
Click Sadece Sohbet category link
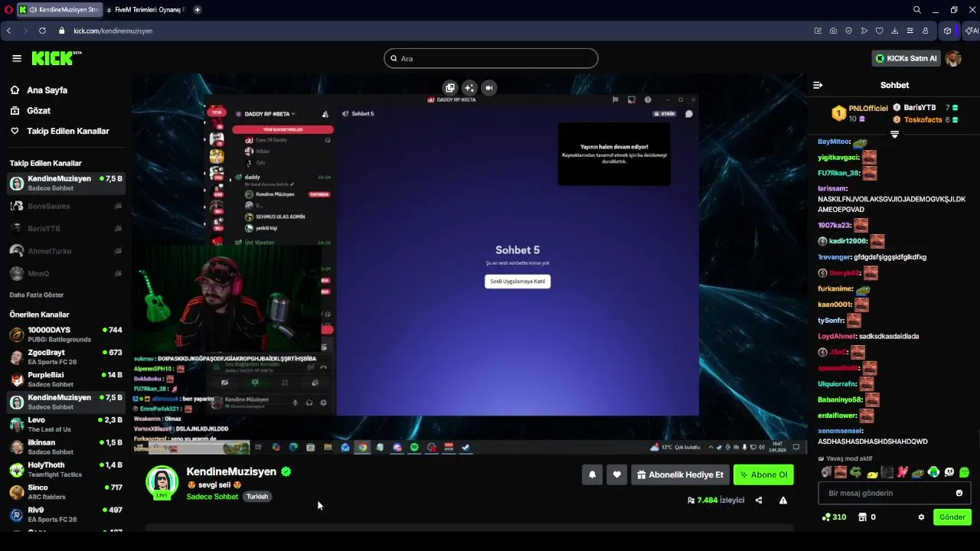pyautogui.click(x=212, y=497)
